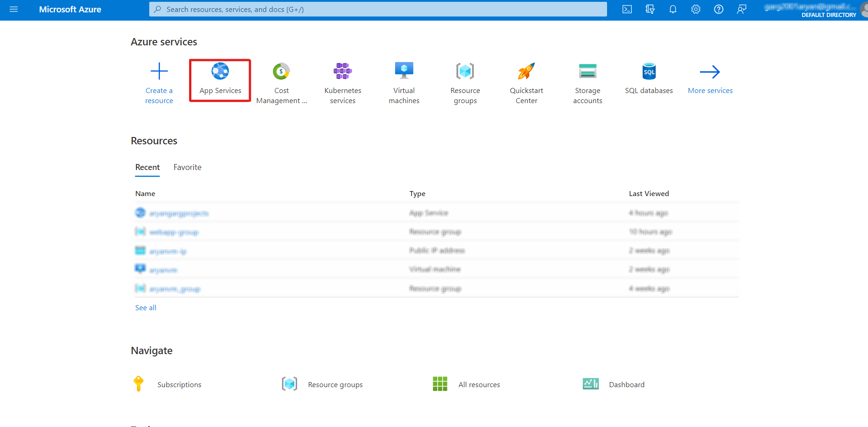
Task: Focus the search resources, services, and docs box
Action: pyautogui.click(x=378, y=9)
